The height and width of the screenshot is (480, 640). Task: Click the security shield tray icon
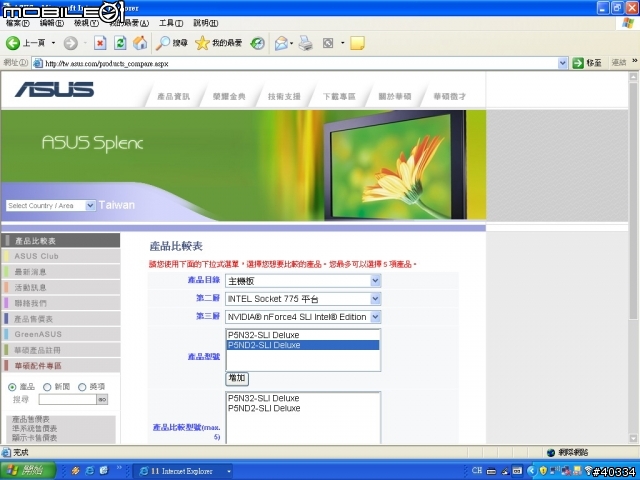tap(543, 471)
